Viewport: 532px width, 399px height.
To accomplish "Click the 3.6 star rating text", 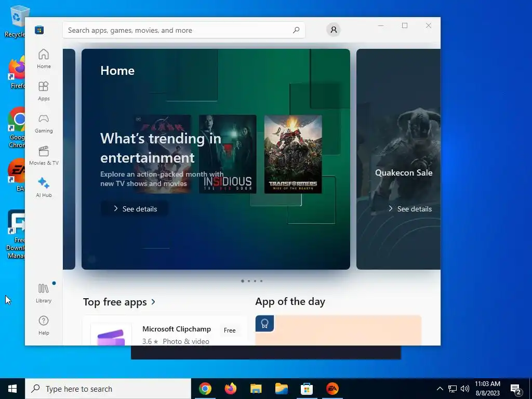I will (x=150, y=341).
